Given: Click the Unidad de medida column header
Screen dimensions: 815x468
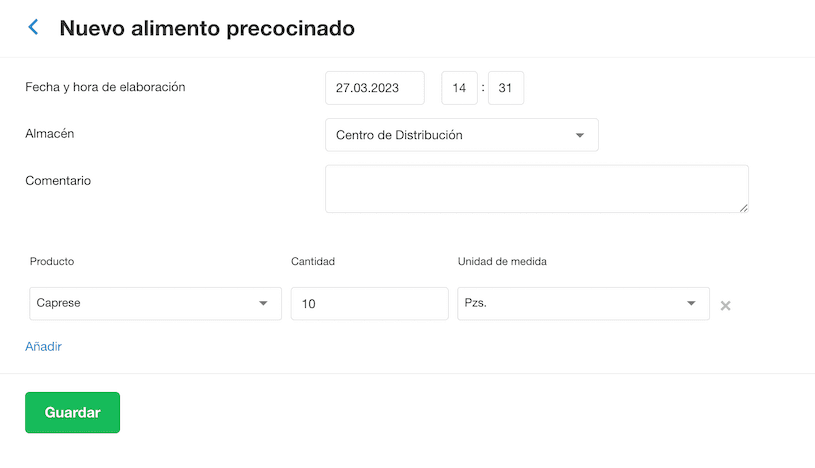Looking at the screenshot, I should (502, 262).
